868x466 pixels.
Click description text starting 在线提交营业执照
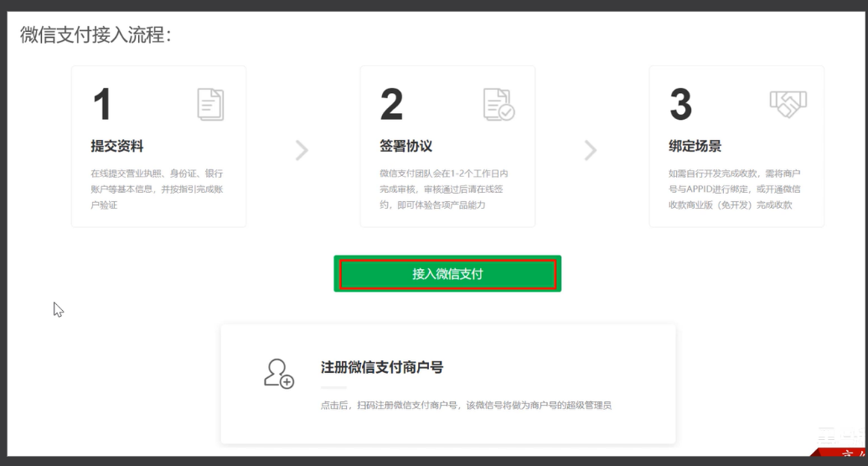point(158,189)
